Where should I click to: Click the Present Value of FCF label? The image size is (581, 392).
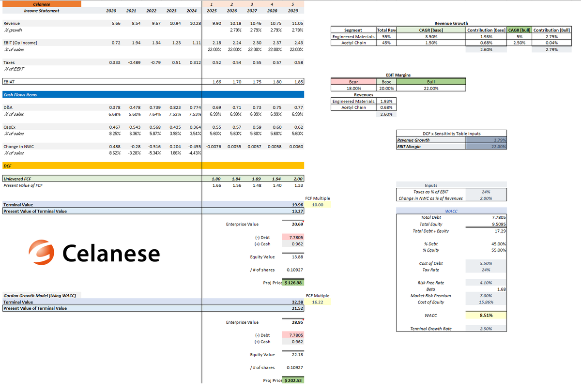(23, 185)
